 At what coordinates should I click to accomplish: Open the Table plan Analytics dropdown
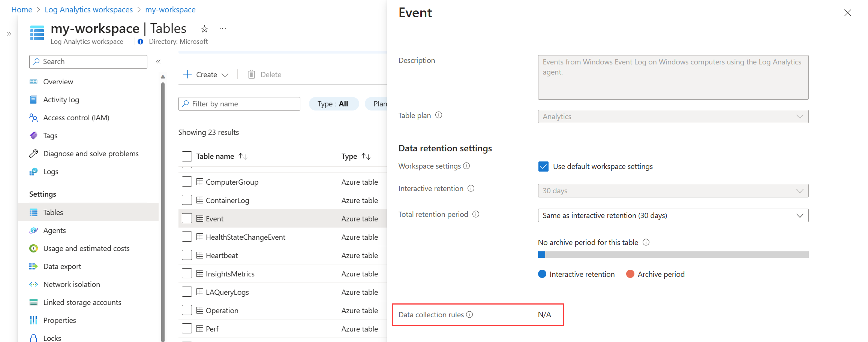click(x=673, y=116)
